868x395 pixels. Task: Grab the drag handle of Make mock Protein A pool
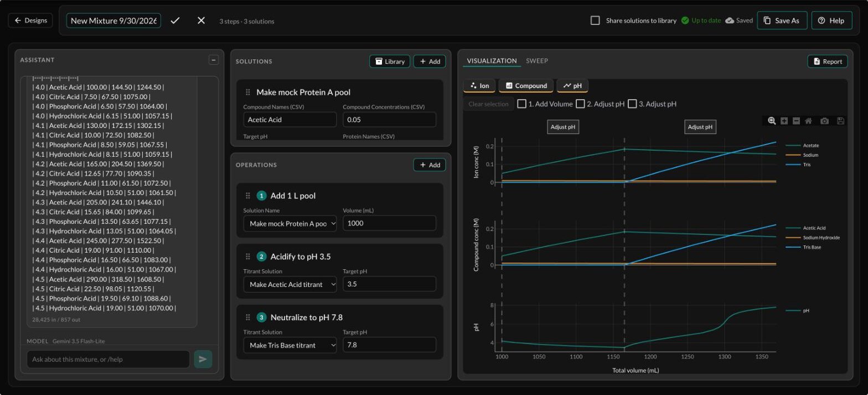[248, 92]
